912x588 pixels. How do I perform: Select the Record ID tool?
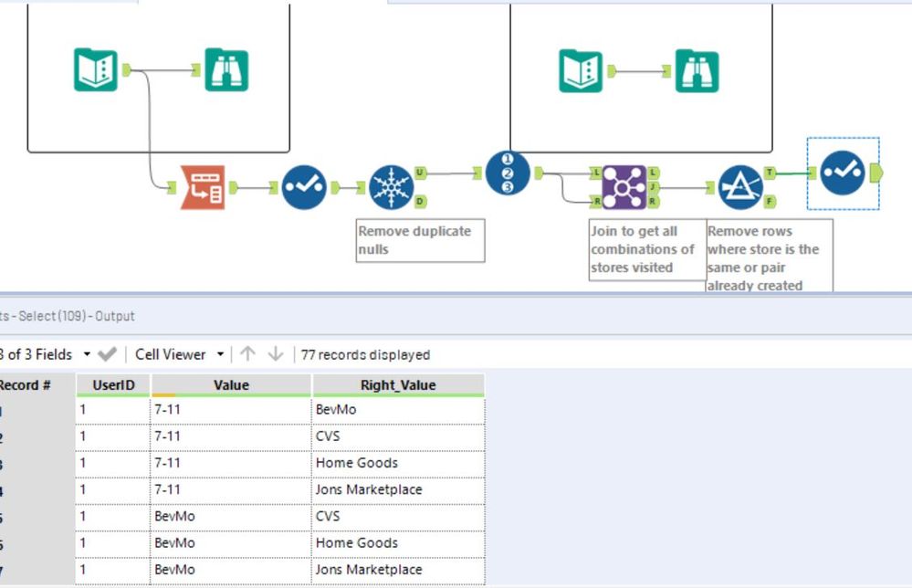point(508,173)
